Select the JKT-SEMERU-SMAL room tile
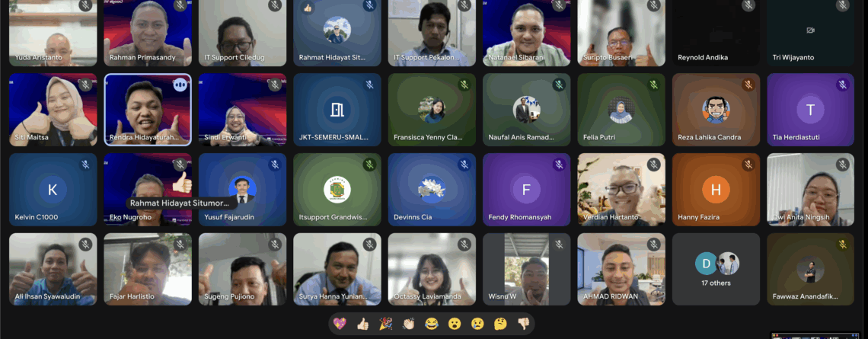Screen dimensions: 868x339 point(337,109)
